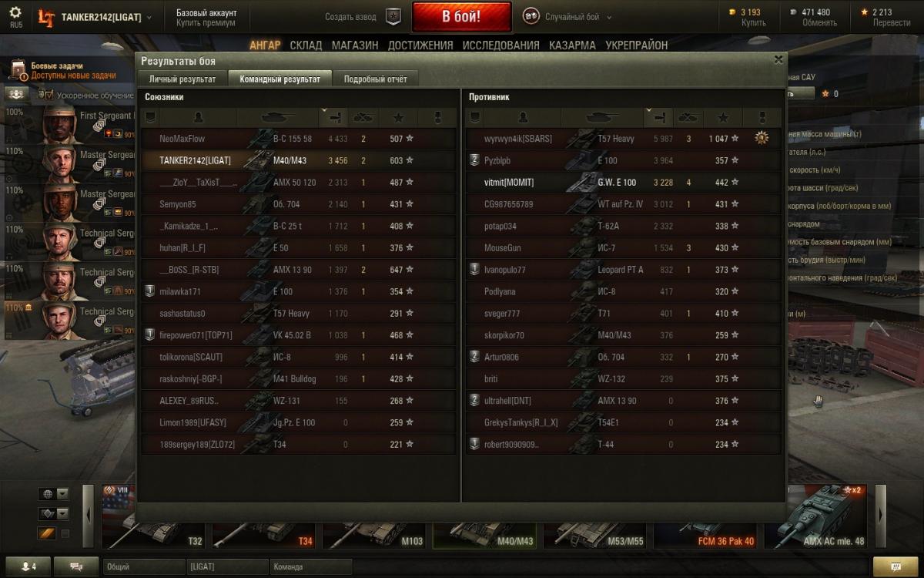The width and height of the screenshot is (924, 578).
Task: Go to the МАГАЗИН menu
Action: coord(355,45)
